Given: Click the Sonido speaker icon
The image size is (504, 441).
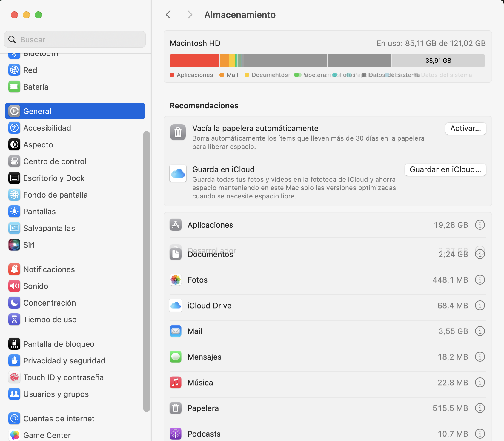Looking at the screenshot, I should coord(14,286).
